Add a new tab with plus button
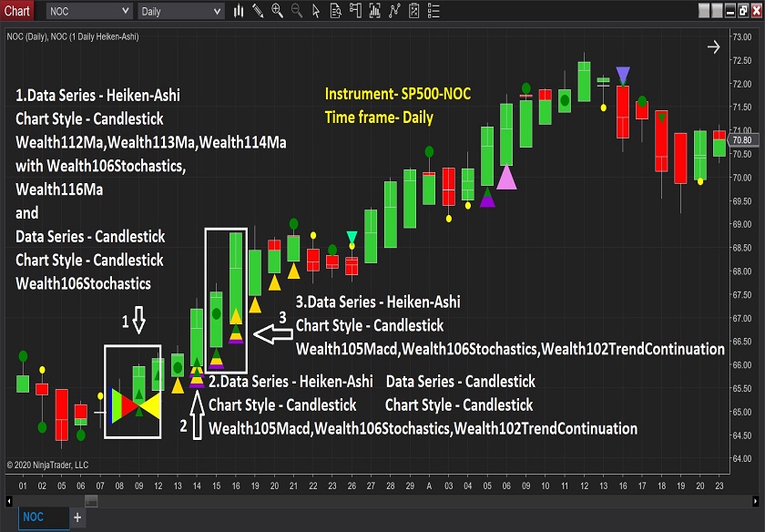 (77, 517)
